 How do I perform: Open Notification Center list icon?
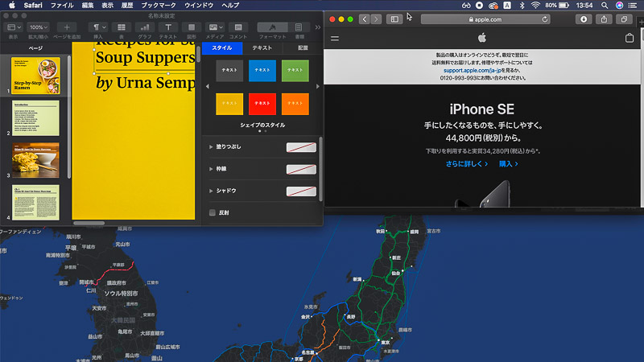[633, 6]
